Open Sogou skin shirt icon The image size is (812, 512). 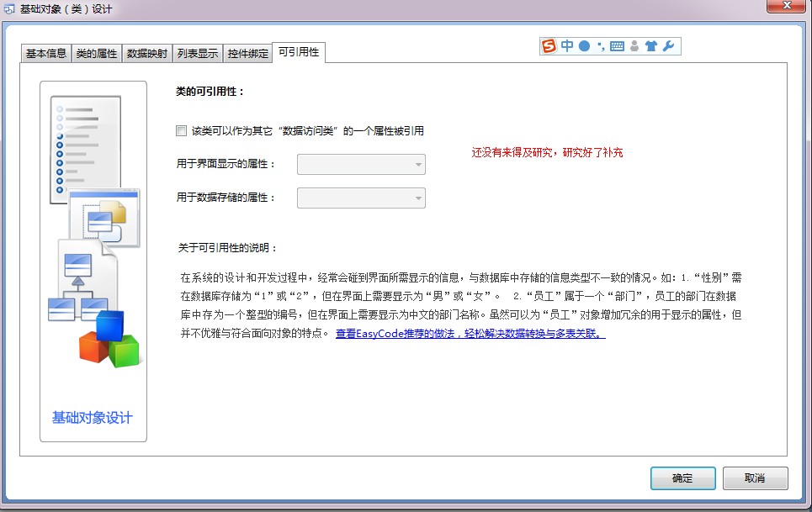(x=651, y=46)
